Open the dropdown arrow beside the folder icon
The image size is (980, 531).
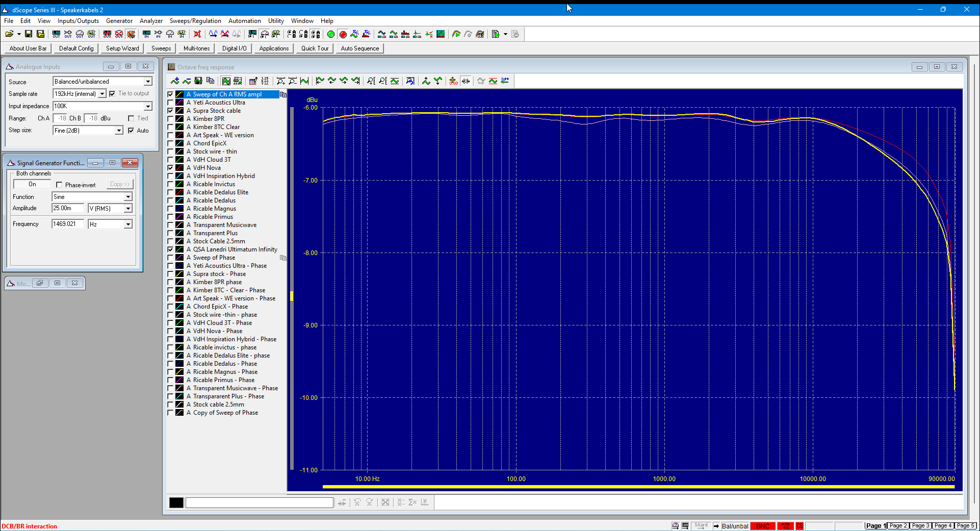[x=19, y=34]
